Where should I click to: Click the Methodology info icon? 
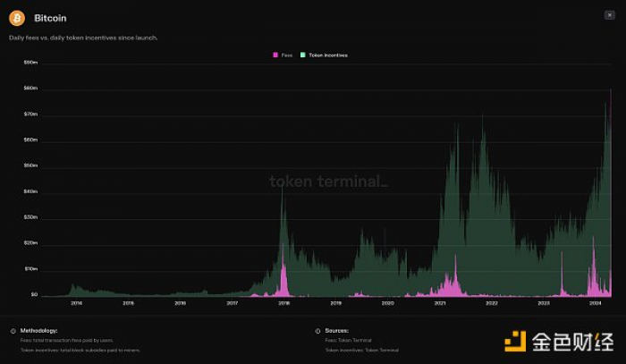click(13, 331)
